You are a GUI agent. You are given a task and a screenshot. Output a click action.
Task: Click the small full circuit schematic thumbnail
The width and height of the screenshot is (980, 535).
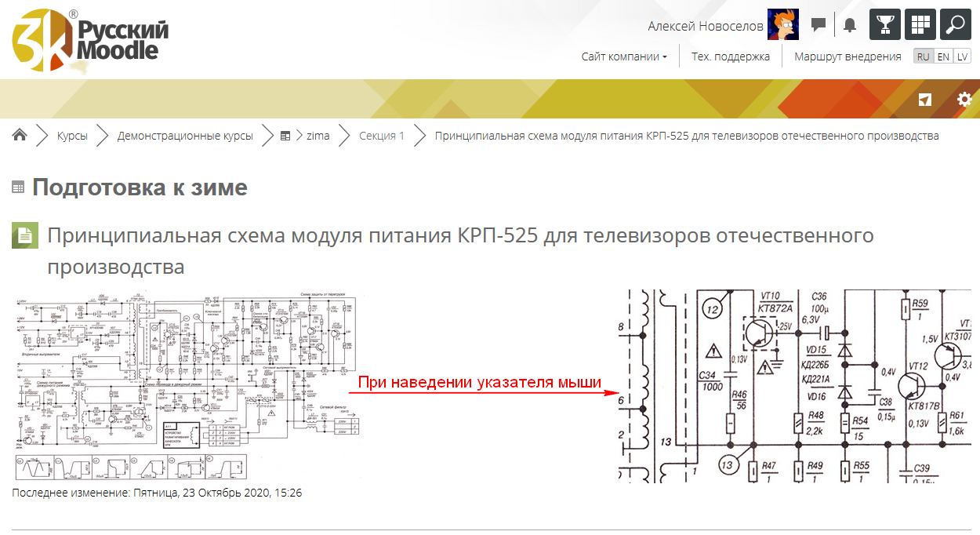coord(188,388)
